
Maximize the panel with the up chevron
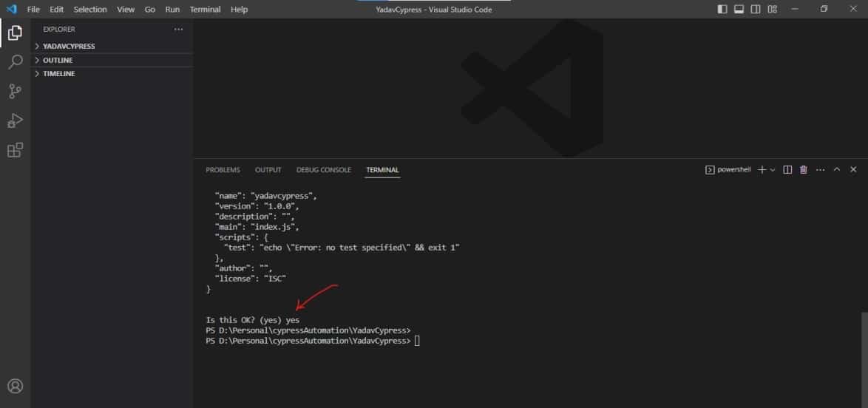837,169
